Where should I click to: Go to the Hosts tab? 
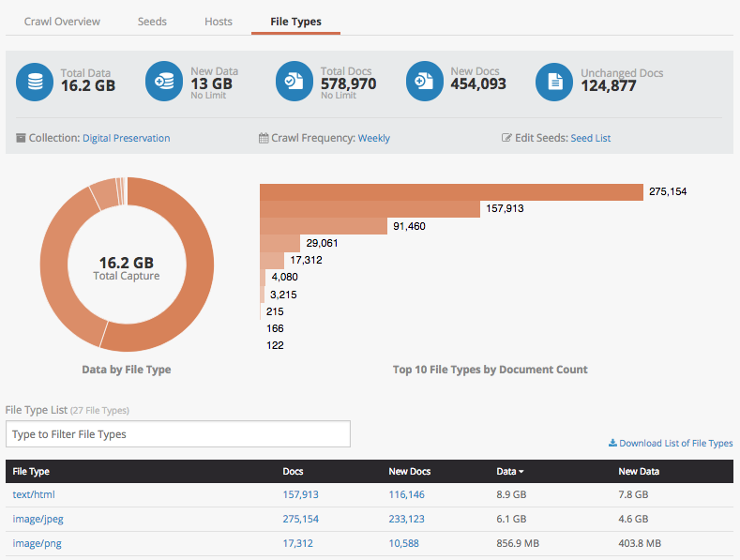(219, 21)
